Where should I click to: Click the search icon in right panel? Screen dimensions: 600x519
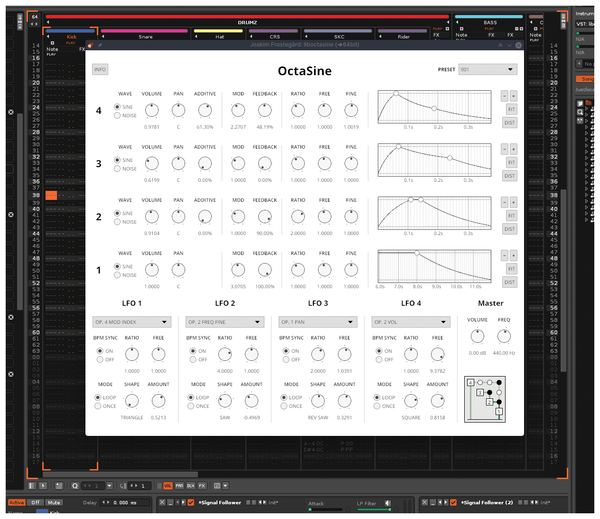[580, 112]
